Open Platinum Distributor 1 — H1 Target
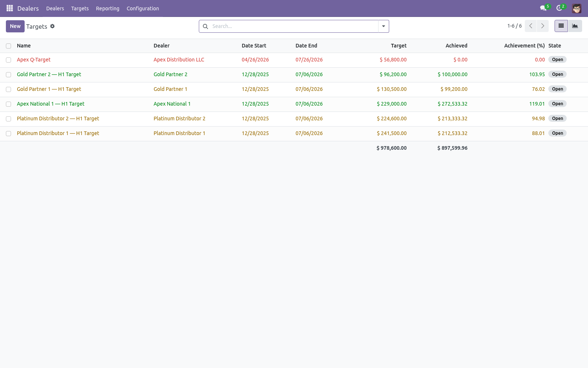Screen dimensions: 588x368 tap(58, 133)
